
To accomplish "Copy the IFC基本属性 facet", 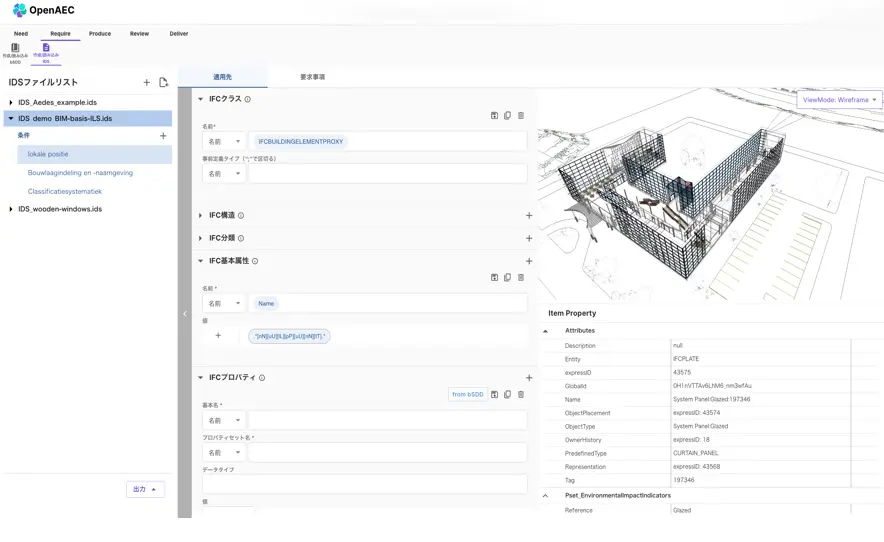I will coord(507,277).
